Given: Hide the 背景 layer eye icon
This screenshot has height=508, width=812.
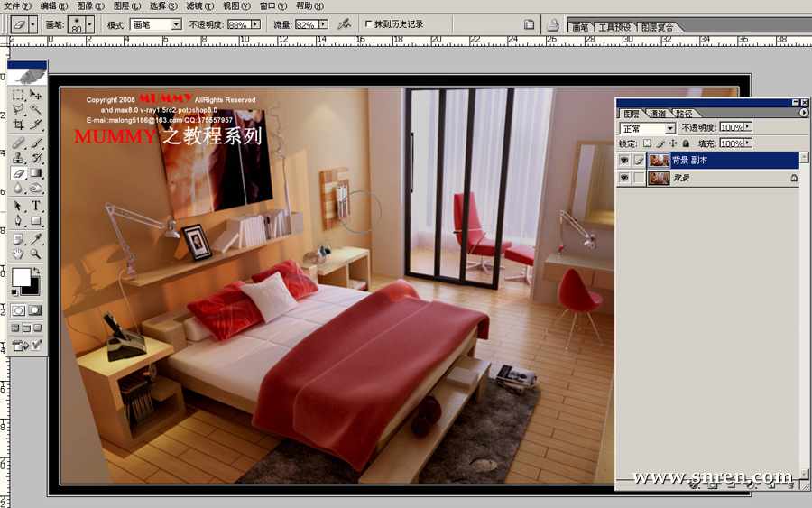Looking at the screenshot, I should (x=624, y=178).
